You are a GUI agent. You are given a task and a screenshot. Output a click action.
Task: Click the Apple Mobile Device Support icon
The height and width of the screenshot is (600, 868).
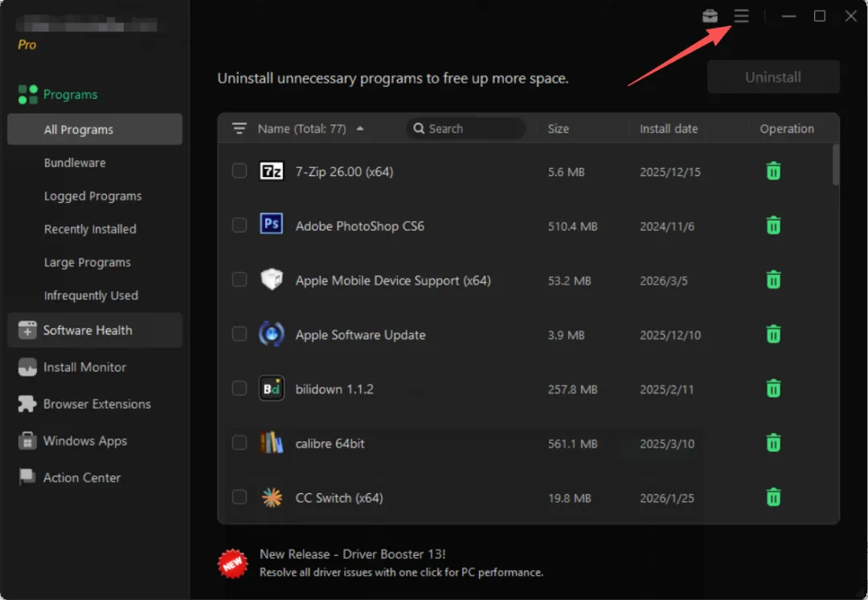coord(272,279)
